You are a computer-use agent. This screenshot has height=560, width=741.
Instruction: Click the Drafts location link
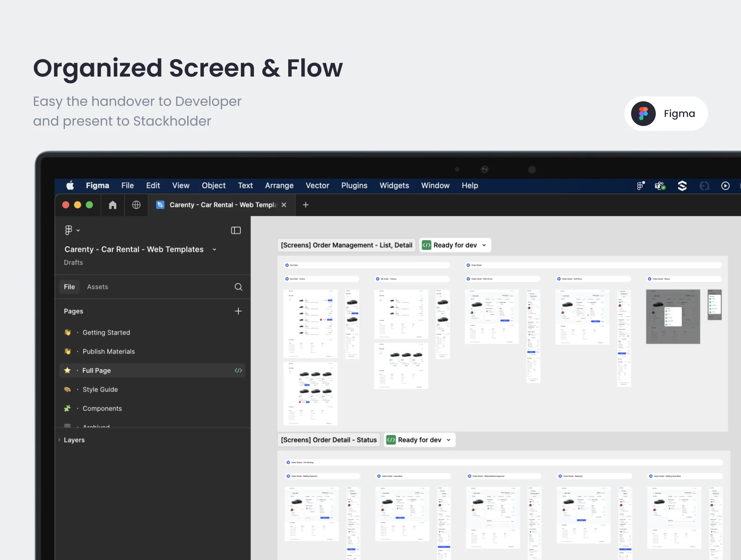coord(73,263)
